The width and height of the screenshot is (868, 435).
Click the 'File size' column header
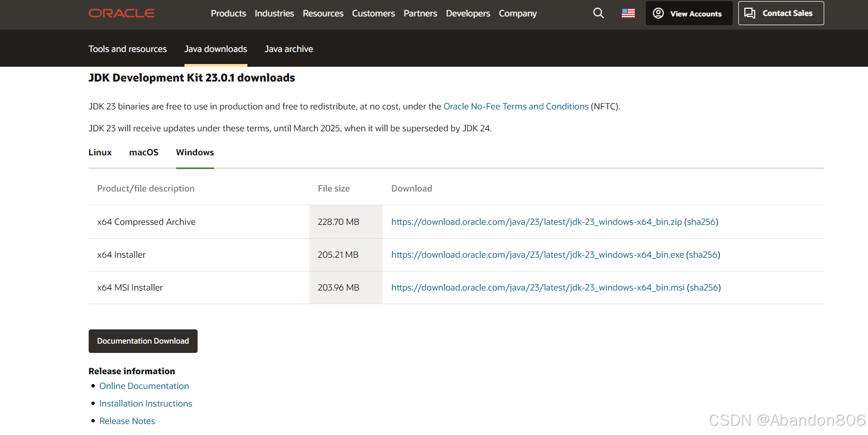334,188
